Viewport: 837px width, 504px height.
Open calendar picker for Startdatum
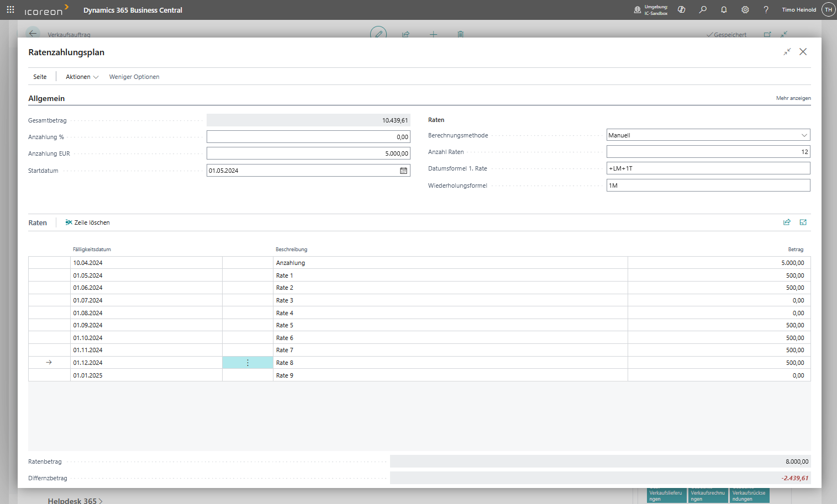coord(403,171)
